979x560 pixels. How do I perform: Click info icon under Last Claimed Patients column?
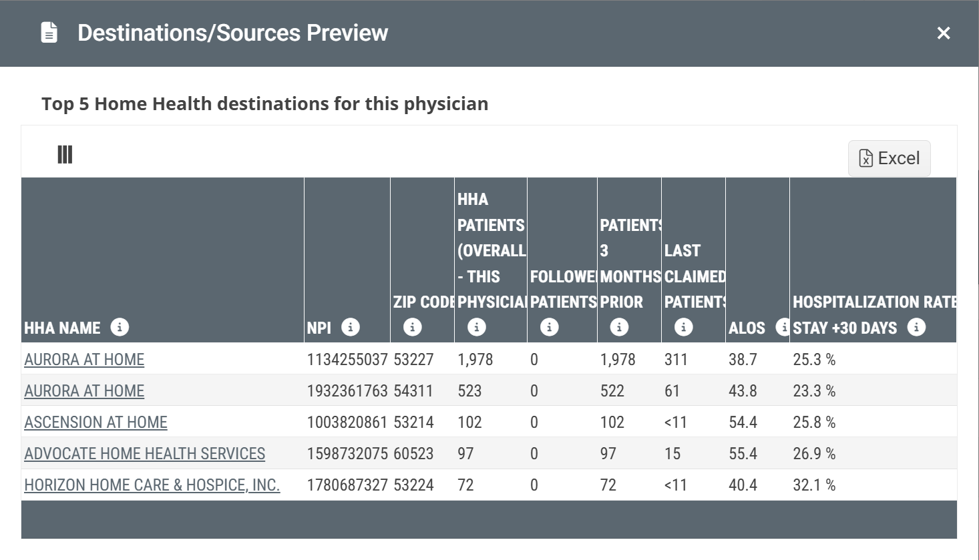(683, 327)
